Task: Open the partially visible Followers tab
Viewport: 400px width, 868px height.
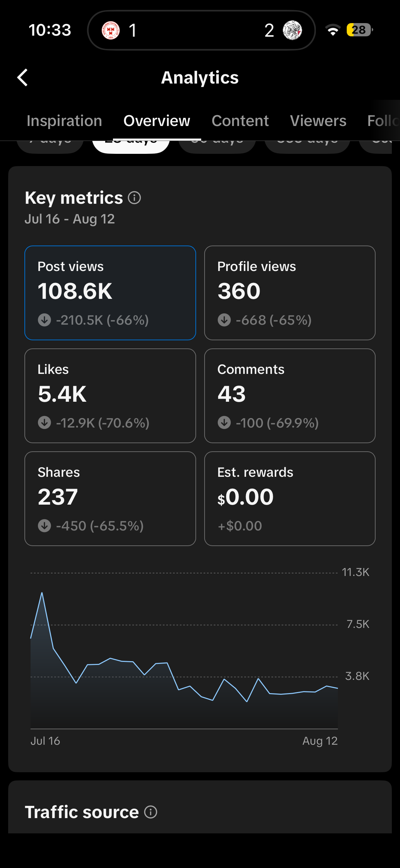Action: pyautogui.click(x=383, y=121)
